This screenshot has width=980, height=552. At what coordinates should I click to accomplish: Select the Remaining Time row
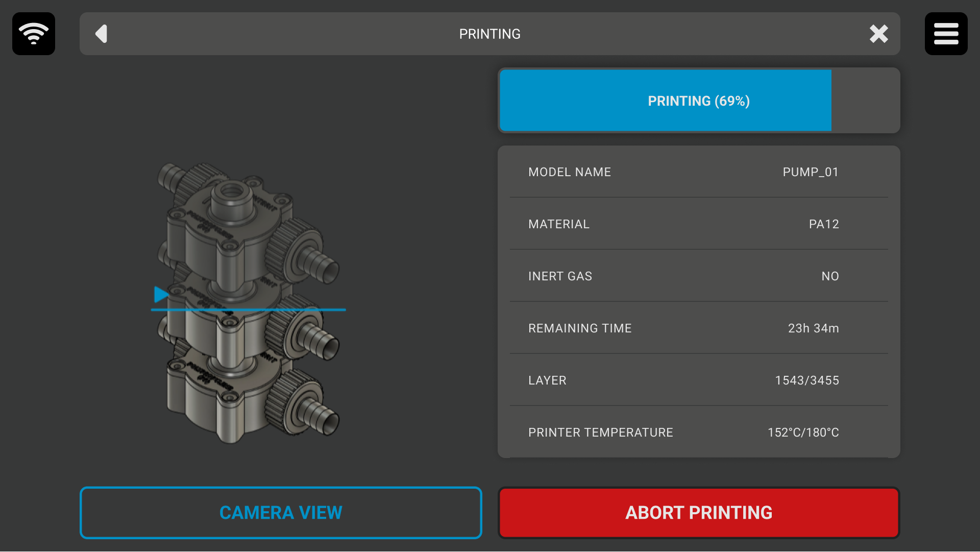point(698,328)
